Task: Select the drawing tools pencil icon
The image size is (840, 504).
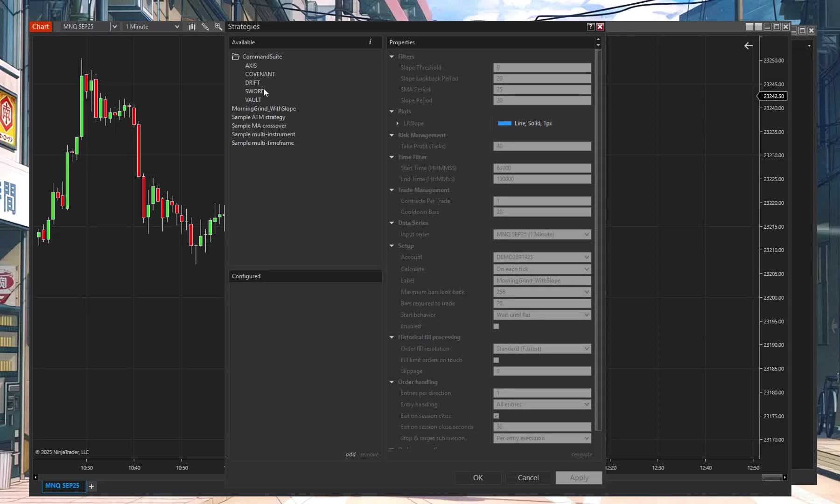Action: [x=205, y=27]
